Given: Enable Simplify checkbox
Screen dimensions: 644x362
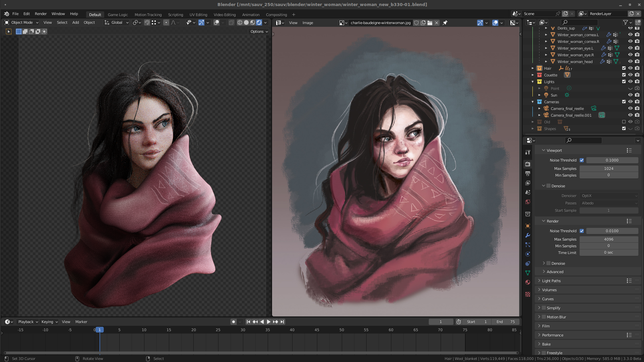Looking at the screenshot, I should tap(544, 308).
